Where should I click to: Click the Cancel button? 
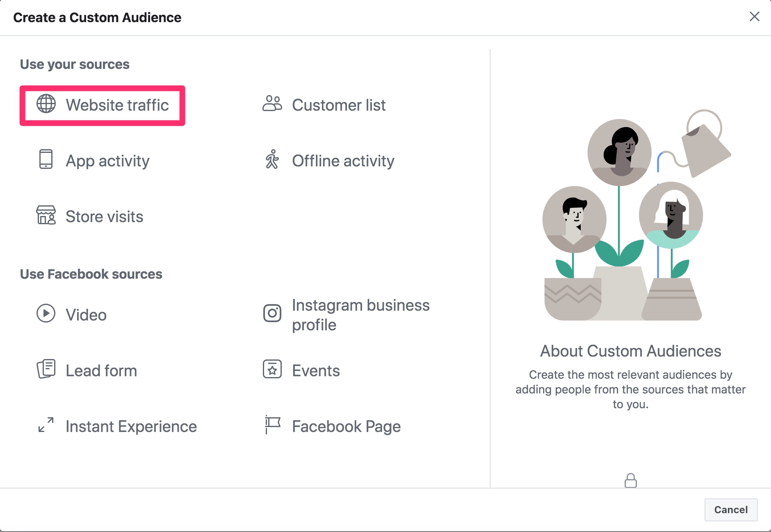pos(731,509)
